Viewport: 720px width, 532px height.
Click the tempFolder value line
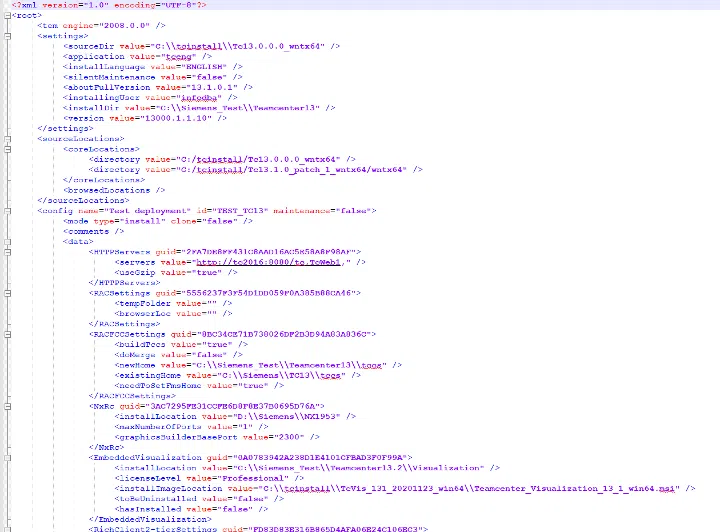(x=173, y=303)
